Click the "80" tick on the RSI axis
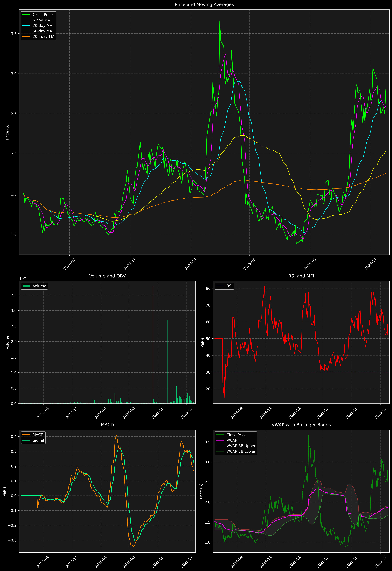This screenshot has height=571, width=392. (x=208, y=288)
